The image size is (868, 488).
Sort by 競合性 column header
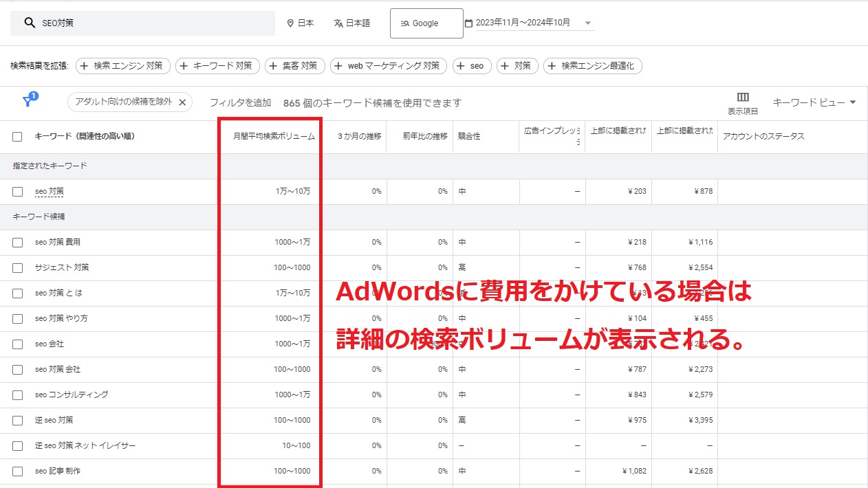coord(469,137)
